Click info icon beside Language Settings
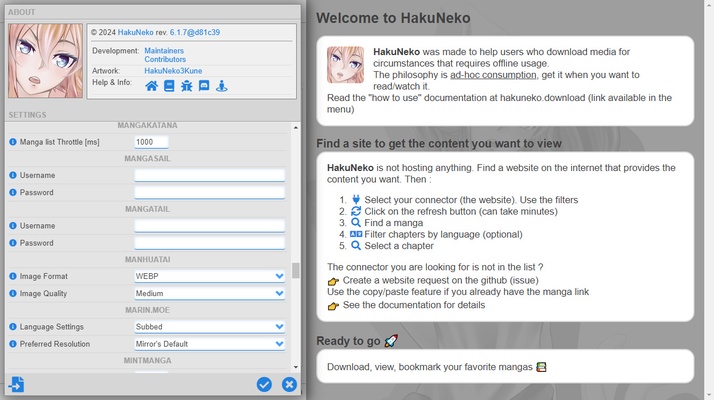The height and width of the screenshot is (400, 714). tap(13, 327)
